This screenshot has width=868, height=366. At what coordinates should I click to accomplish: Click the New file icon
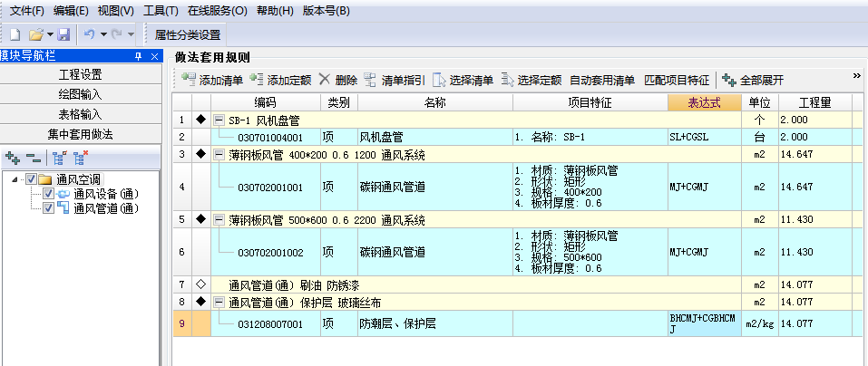15,35
